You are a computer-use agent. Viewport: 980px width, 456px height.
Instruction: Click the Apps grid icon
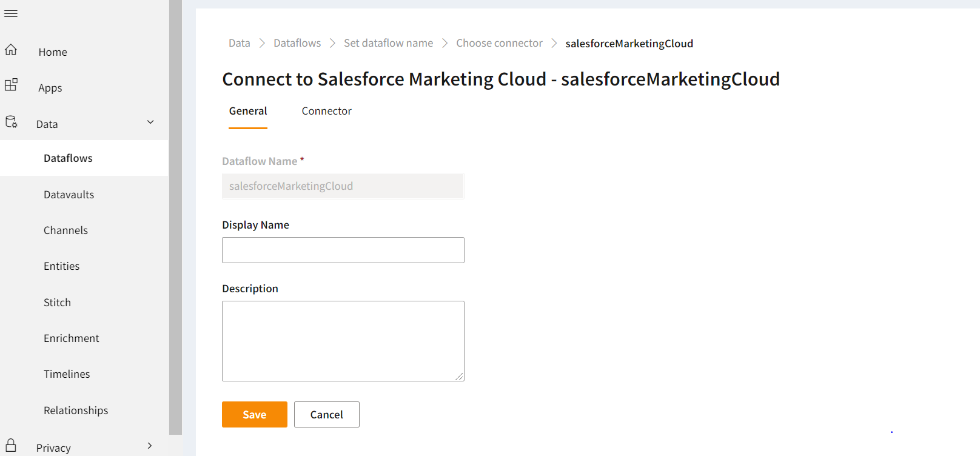point(11,85)
